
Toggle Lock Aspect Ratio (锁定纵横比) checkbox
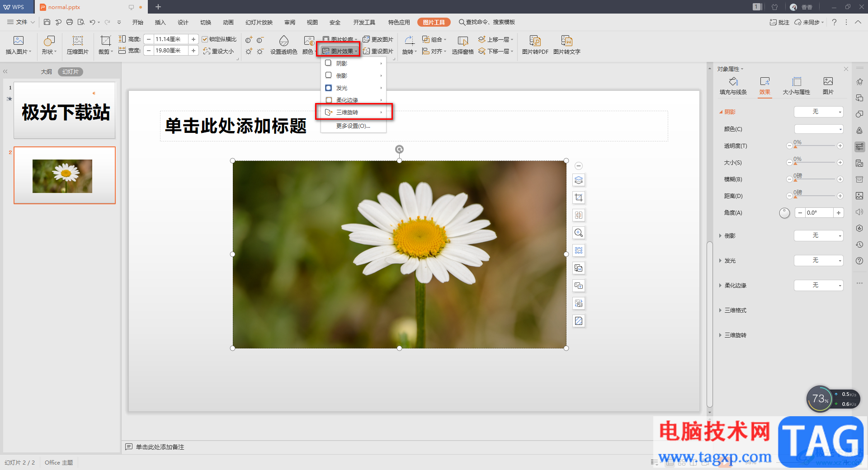(x=205, y=39)
